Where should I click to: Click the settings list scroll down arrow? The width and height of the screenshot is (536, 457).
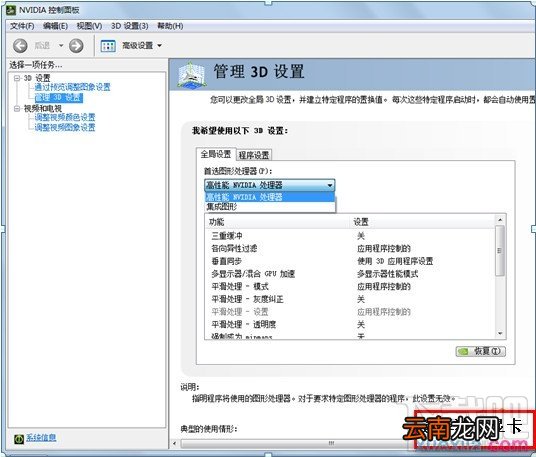click(x=500, y=334)
